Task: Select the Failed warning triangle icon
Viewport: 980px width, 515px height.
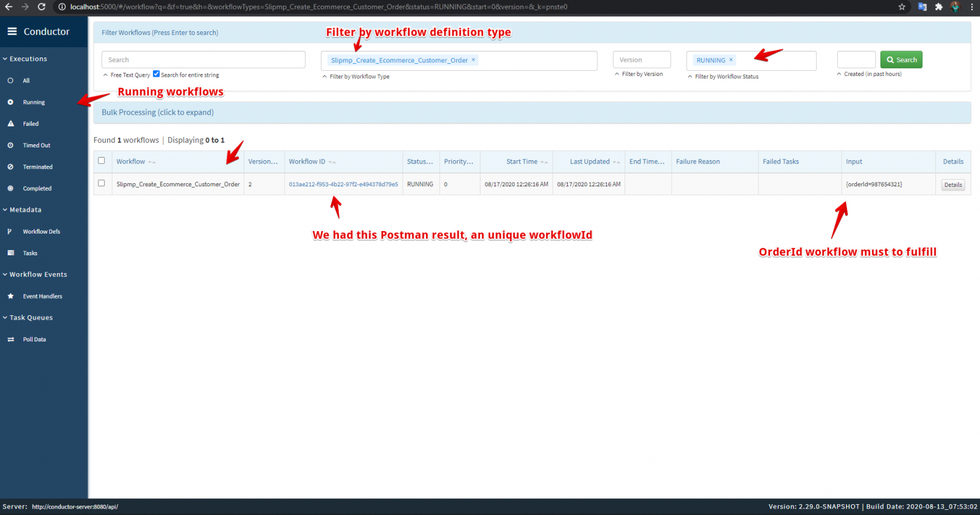Action: point(10,124)
